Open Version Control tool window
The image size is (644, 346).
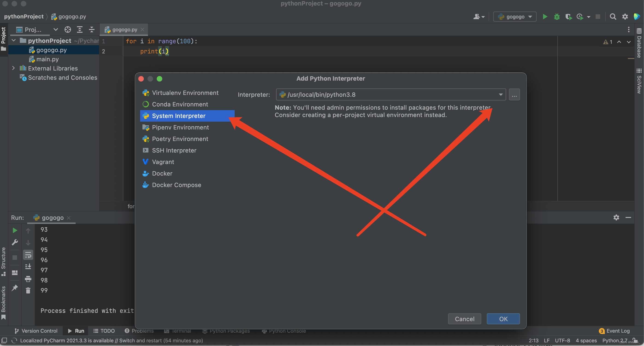coord(36,331)
